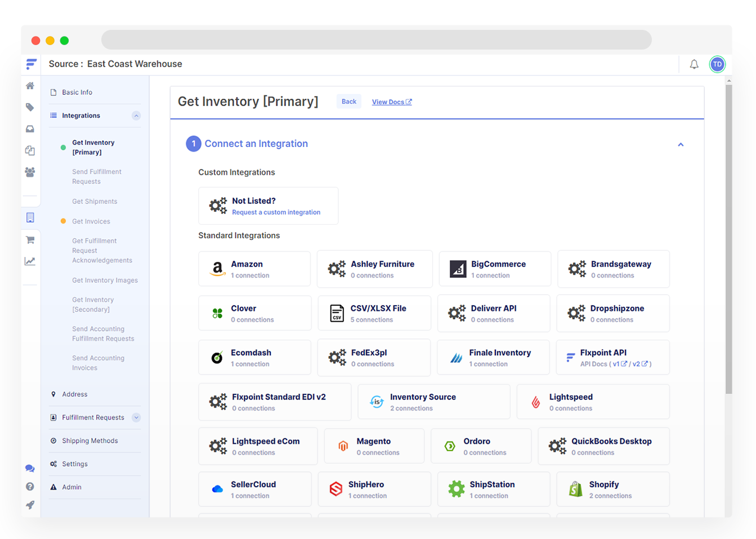756x539 pixels.
Task: Select the Ordoro integration card
Action: click(x=481, y=446)
